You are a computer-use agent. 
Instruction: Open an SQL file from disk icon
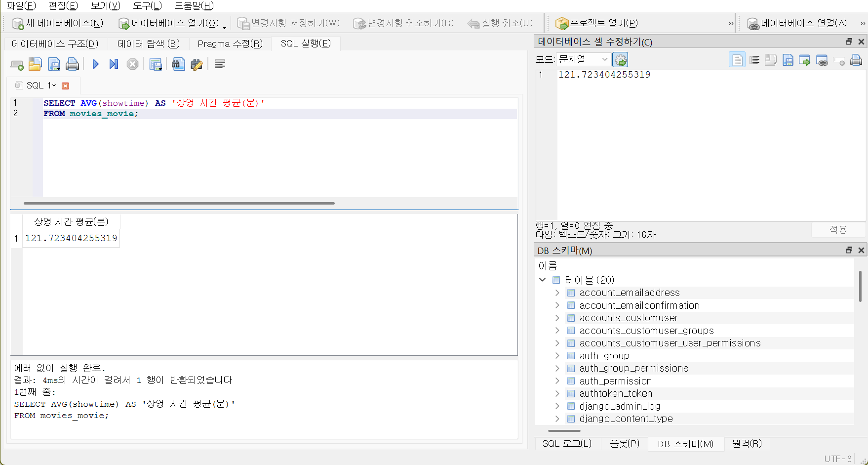tap(35, 64)
